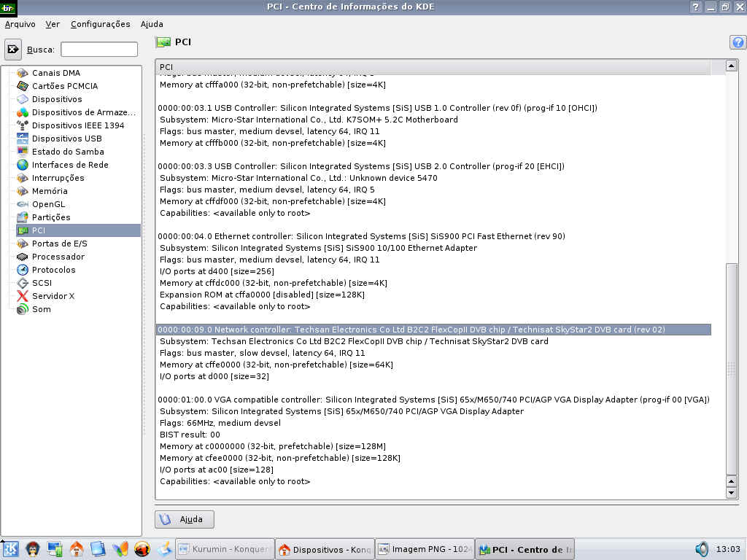The width and height of the screenshot is (747, 560).
Task: Click the Processador chip icon
Action: click(23, 257)
